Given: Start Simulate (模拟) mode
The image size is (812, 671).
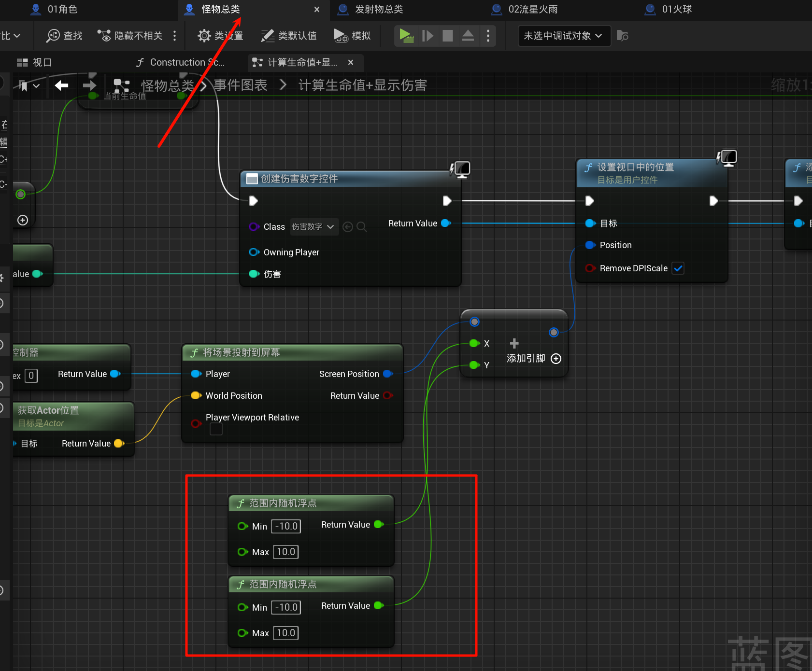Looking at the screenshot, I should [x=352, y=36].
